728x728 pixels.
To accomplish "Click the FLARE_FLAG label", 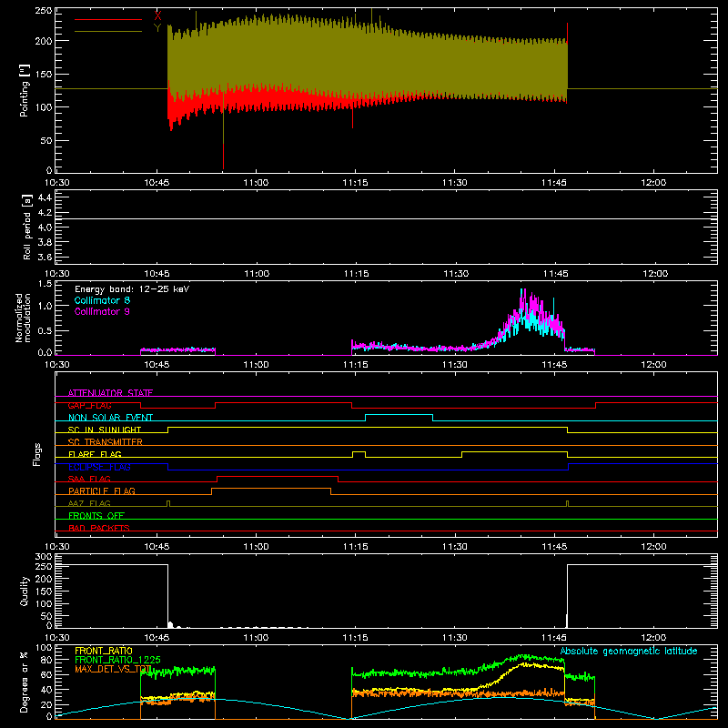I will point(95,454).
